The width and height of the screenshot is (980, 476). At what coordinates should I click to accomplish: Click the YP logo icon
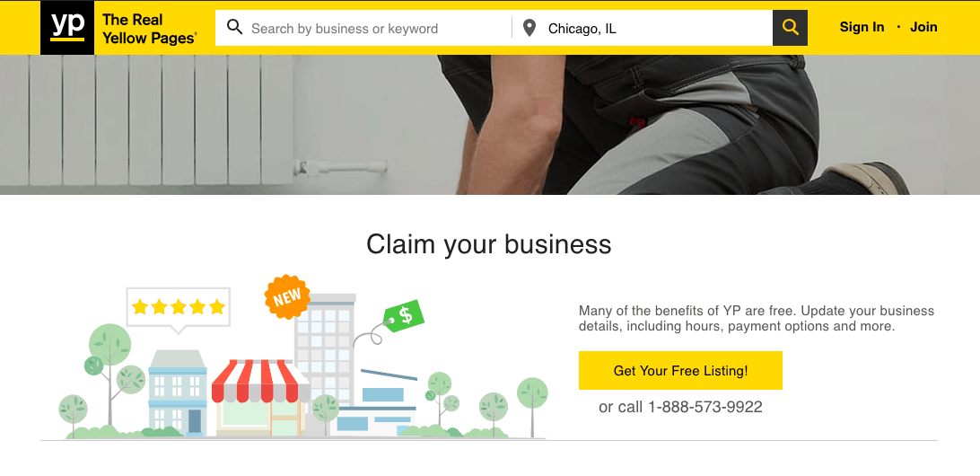coord(67,28)
